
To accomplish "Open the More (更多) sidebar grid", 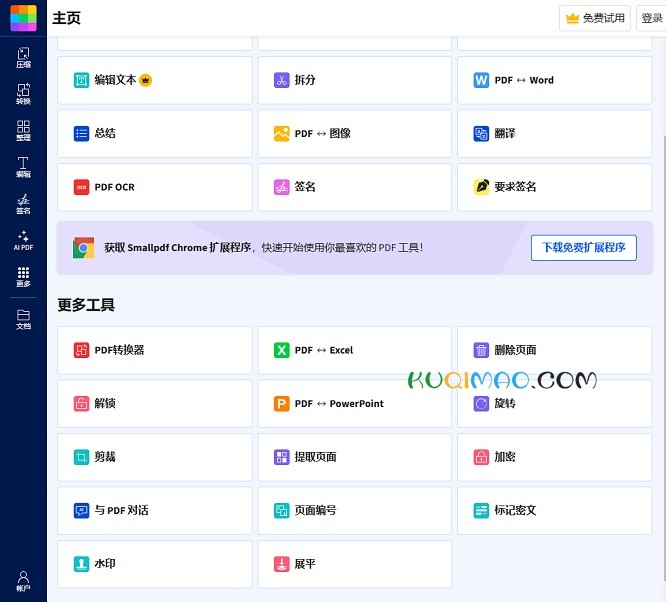I will point(23,277).
